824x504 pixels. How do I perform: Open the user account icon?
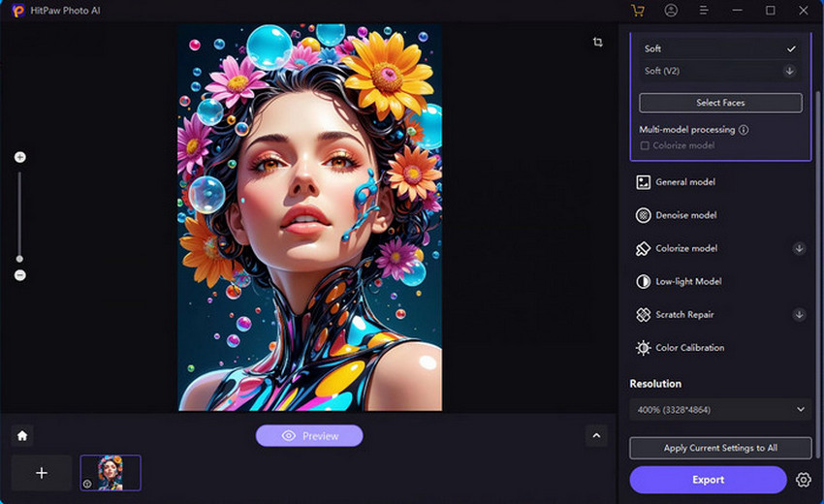point(671,11)
